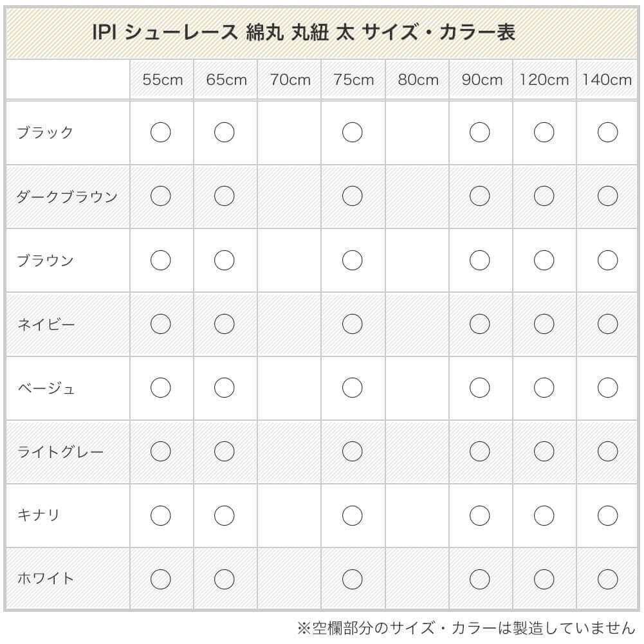Click the Navy 90cm availability circle
The image size is (644, 644).
point(479,324)
